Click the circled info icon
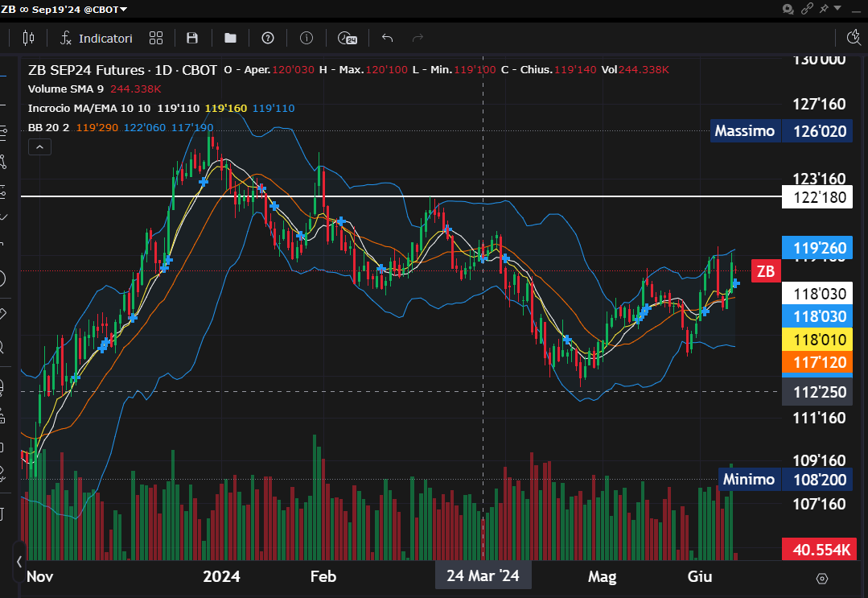This screenshot has width=868, height=598. point(306,38)
